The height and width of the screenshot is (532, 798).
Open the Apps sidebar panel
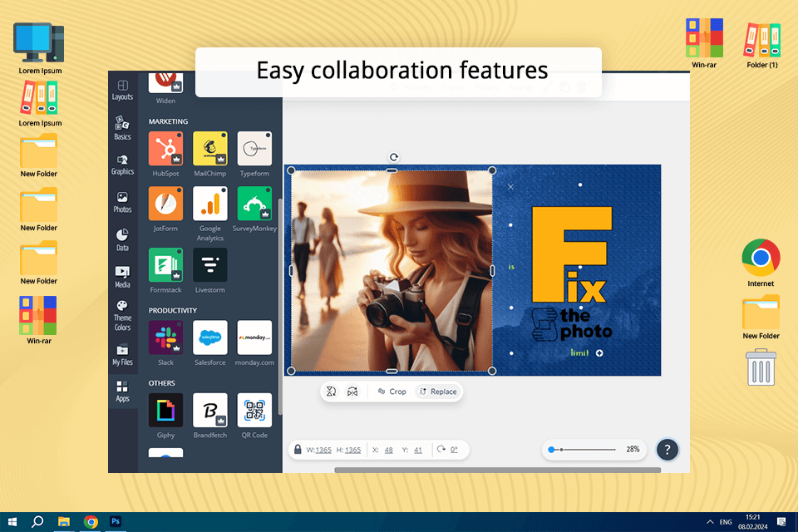point(123,392)
